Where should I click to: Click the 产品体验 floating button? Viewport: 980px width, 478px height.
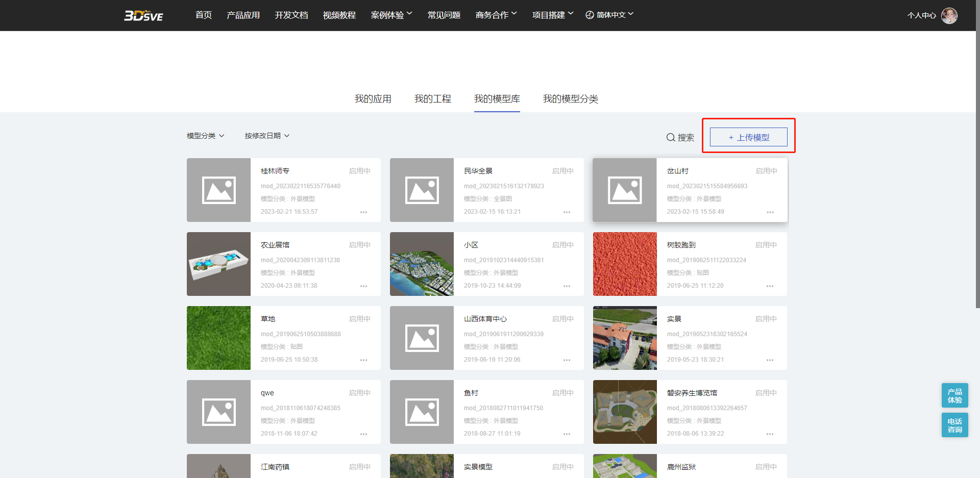coord(954,396)
